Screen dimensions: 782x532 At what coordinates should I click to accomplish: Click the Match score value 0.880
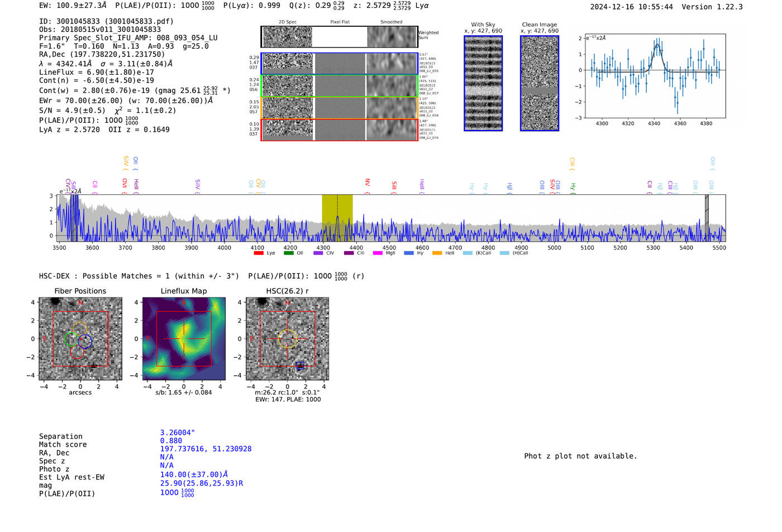point(171,441)
